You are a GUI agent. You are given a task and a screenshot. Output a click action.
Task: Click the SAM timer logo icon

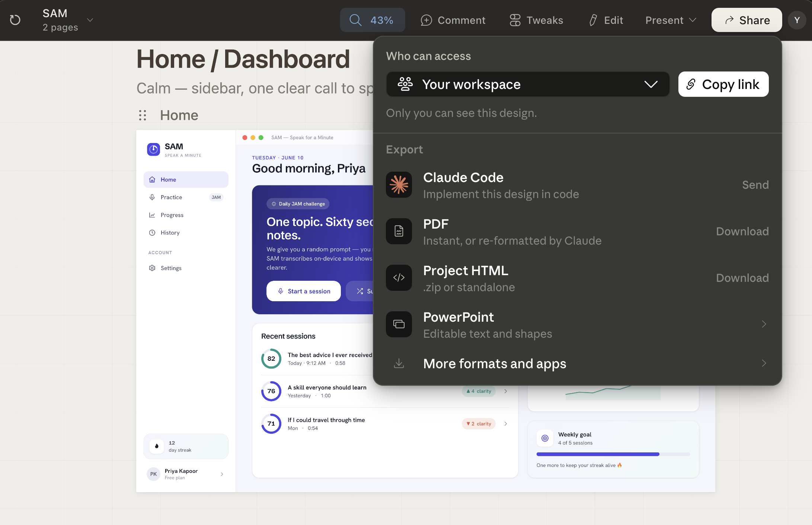click(153, 149)
